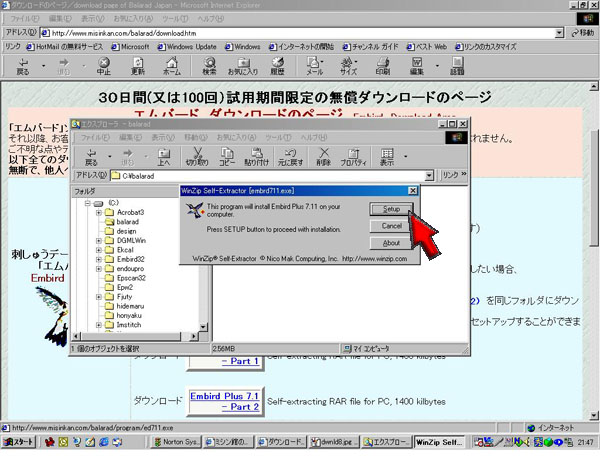Click Embird Plus 7.1 - Part 2 download link
The image size is (600, 456).
pyautogui.click(x=225, y=401)
